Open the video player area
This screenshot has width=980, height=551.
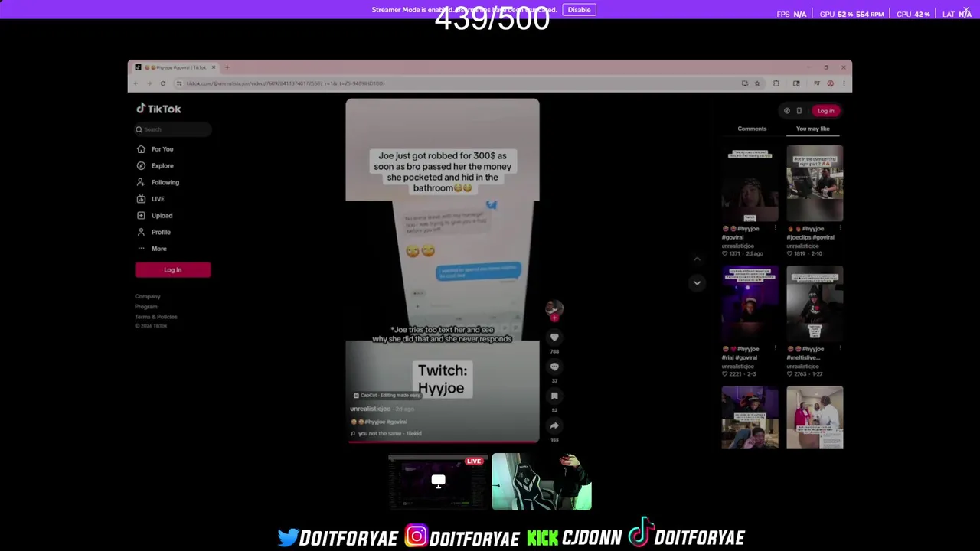pyautogui.click(x=443, y=269)
